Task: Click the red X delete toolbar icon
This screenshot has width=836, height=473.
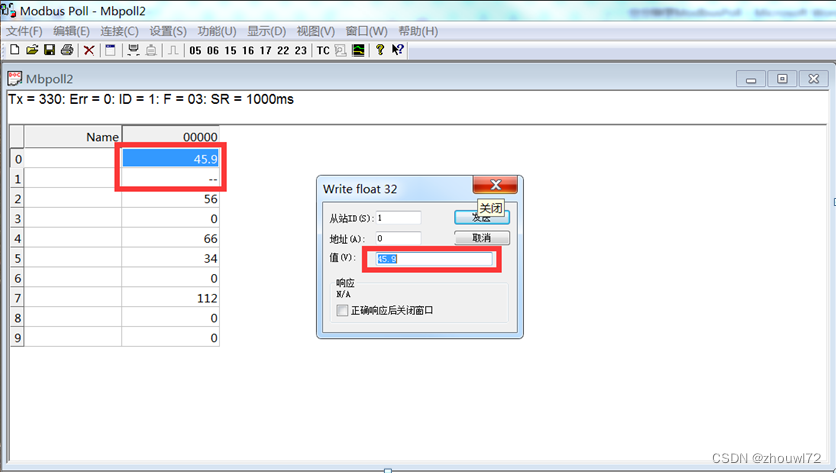Action: click(89, 50)
